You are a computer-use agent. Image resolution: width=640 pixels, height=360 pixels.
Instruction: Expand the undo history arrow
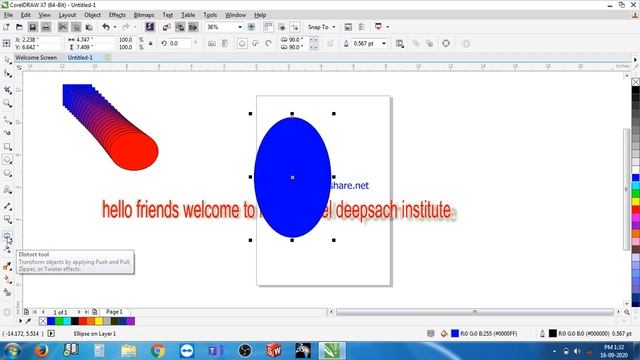click(x=115, y=27)
